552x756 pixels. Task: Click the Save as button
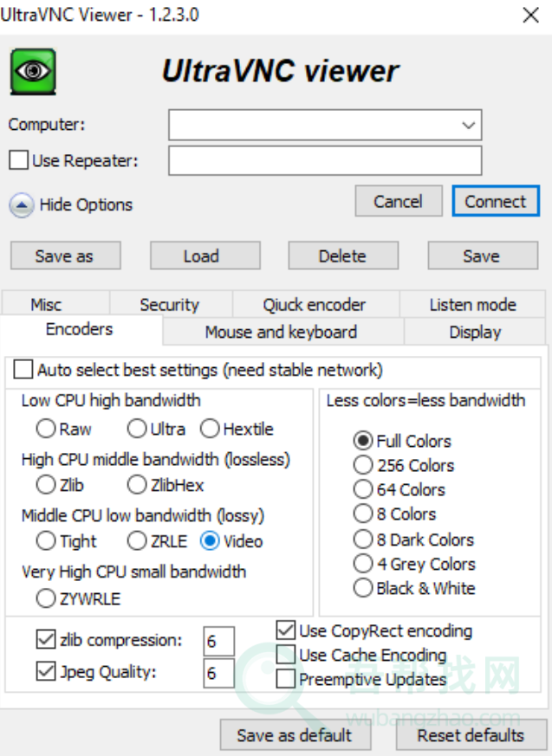tap(64, 255)
